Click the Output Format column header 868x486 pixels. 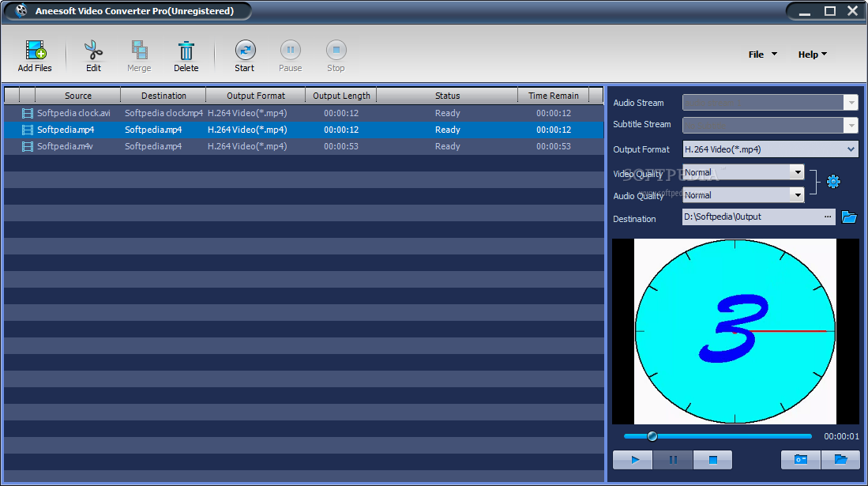coord(256,96)
